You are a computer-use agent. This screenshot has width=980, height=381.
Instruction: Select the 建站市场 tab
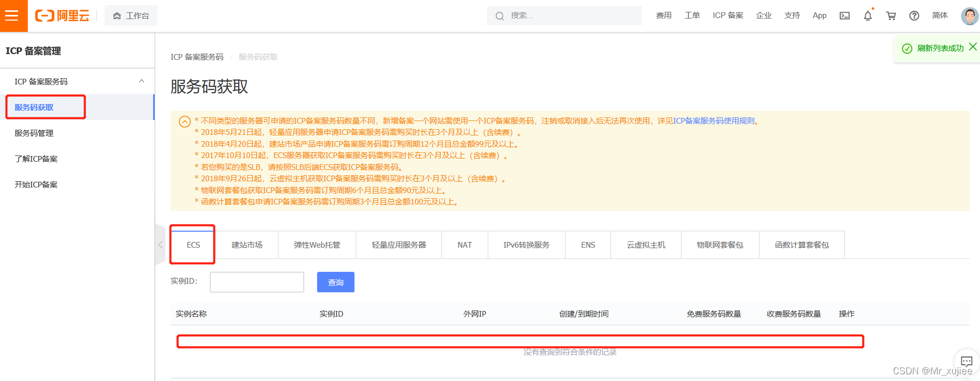point(247,245)
